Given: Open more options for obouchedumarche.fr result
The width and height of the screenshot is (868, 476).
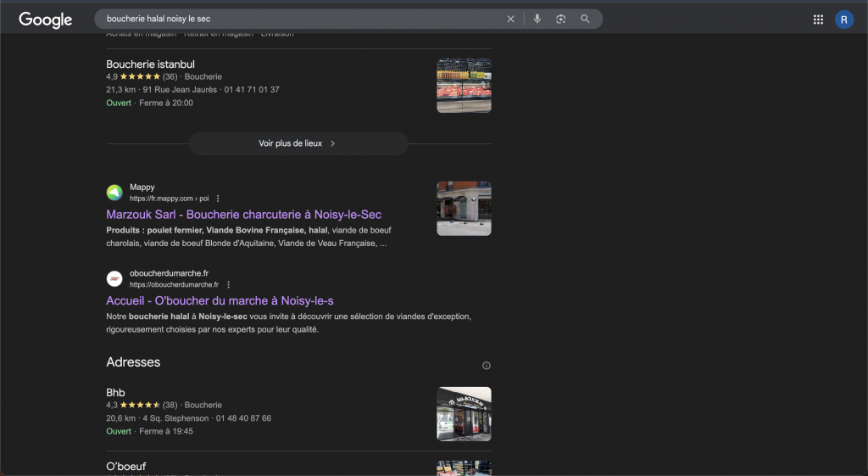Looking at the screenshot, I should 228,284.
